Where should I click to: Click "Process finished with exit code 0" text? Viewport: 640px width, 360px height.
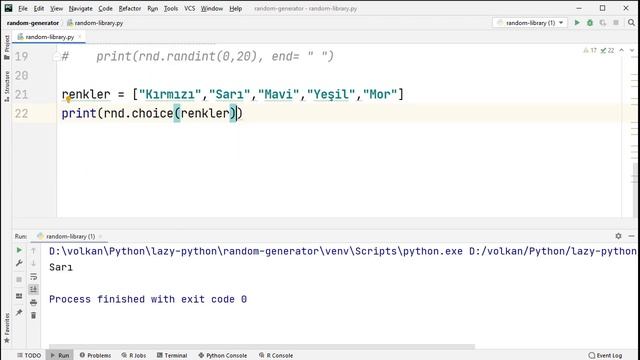[148, 299]
